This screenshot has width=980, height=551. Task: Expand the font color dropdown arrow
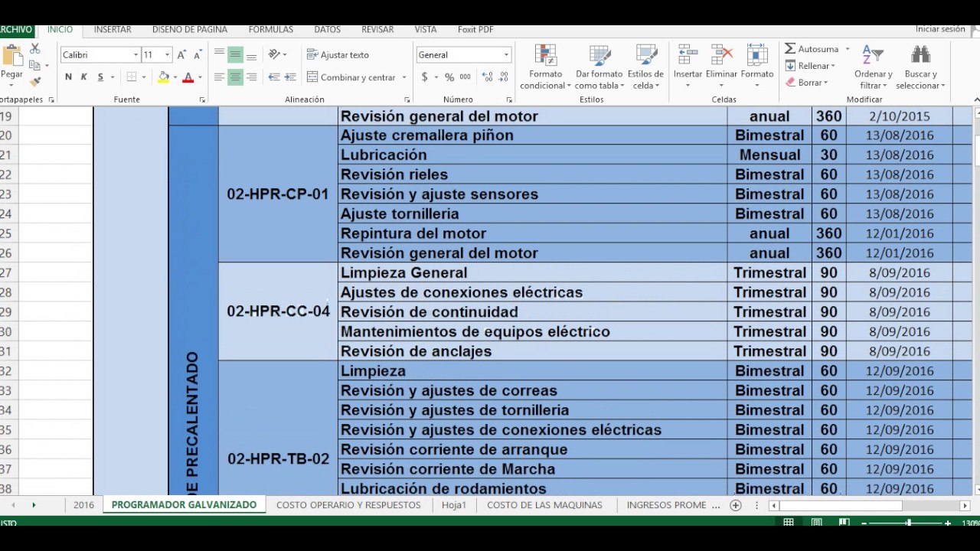pos(200,77)
